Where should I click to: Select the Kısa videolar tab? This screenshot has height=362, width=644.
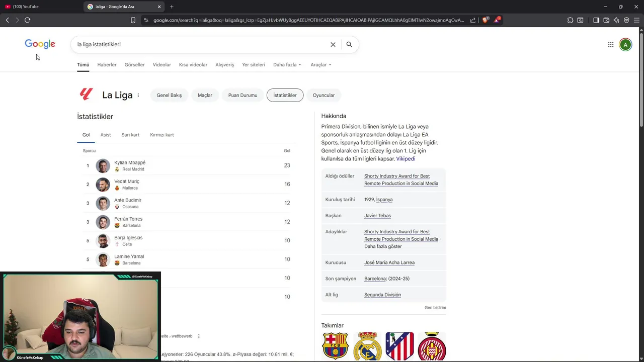click(x=193, y=65)
